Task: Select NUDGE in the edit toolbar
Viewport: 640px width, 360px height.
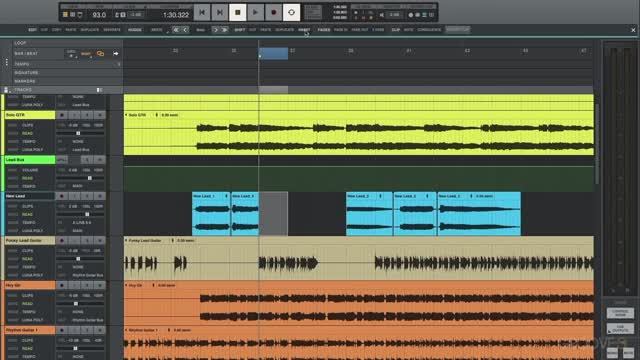Action: [x=135, y=30]
